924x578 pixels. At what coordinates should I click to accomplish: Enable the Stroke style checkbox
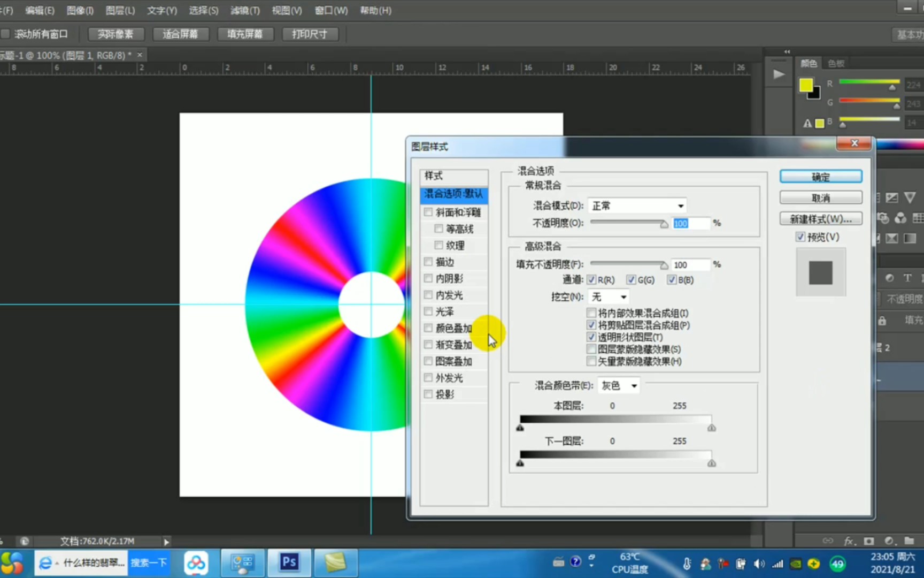point(428,262)
